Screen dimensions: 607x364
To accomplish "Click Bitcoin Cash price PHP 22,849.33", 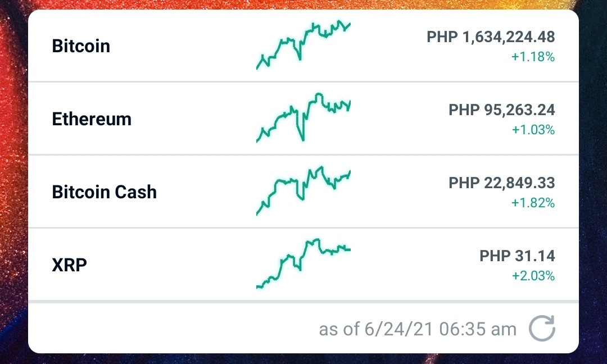I will tap(501, 183).
